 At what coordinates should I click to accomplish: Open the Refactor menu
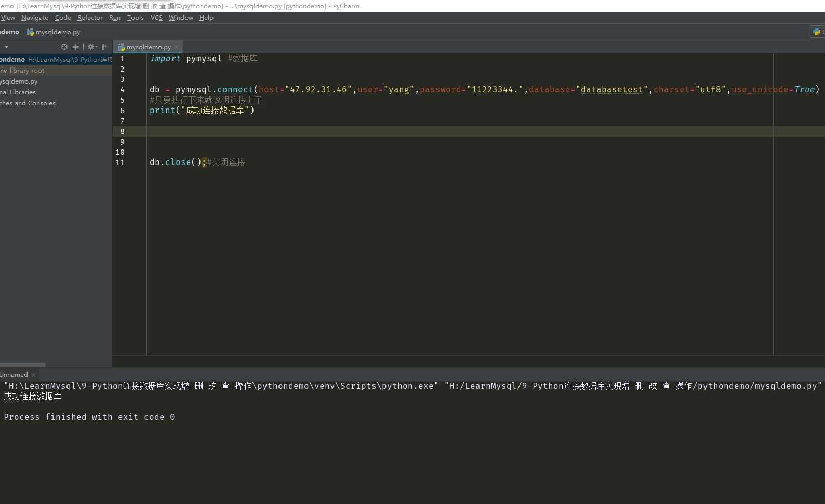90,18
